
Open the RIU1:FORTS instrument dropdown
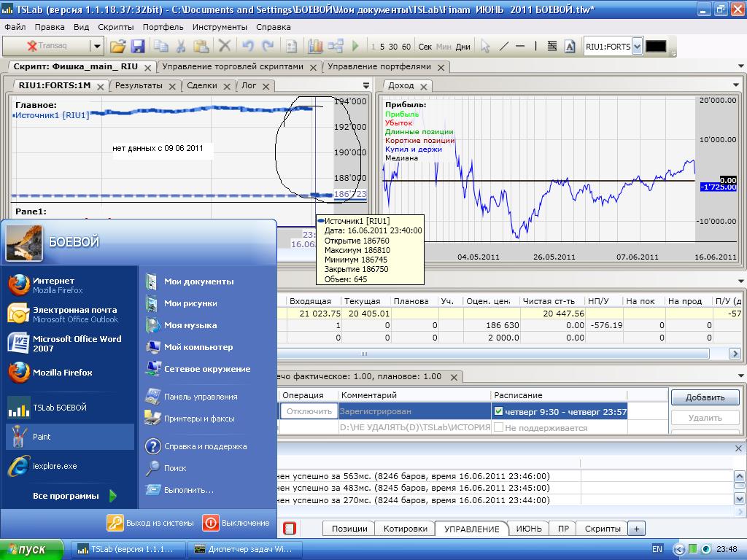click(x=637, y=47)
